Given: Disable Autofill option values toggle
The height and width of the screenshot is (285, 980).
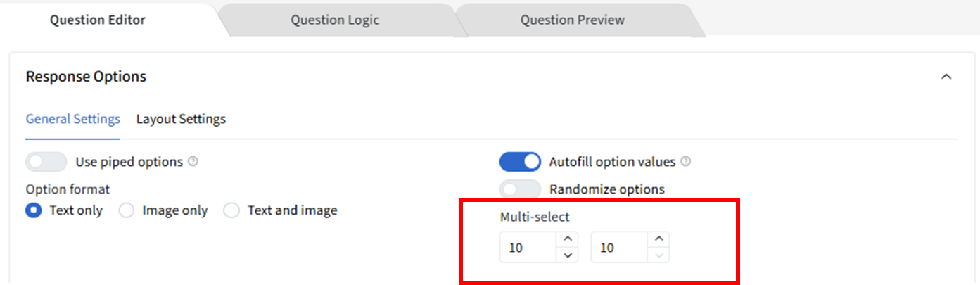Looking at the screenshot, I should coord(520,162).
